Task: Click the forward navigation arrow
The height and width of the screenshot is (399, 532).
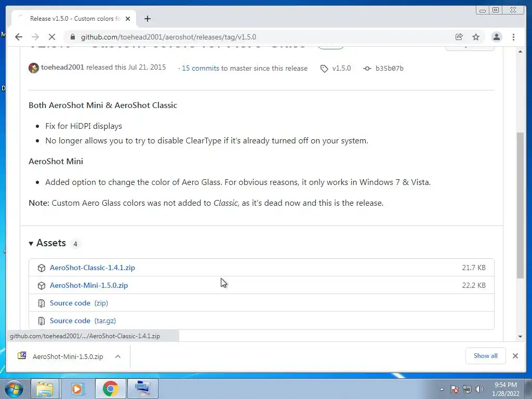Action: [35, 37]
